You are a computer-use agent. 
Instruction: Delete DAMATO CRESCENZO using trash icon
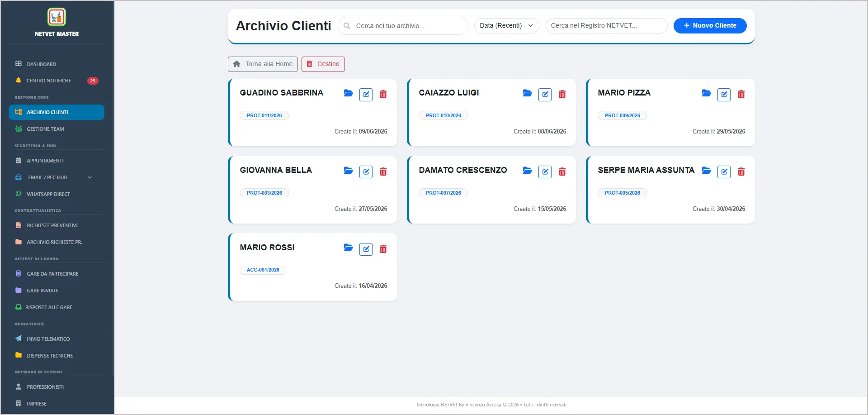pos(562,172)
